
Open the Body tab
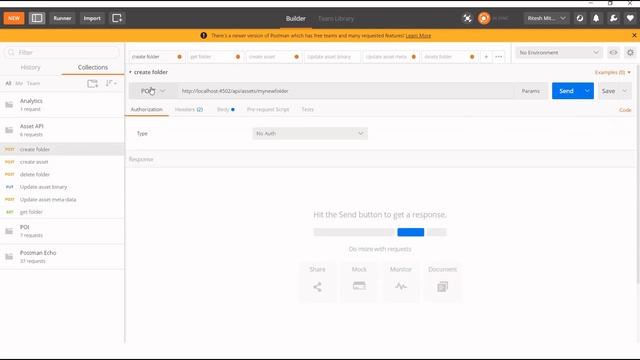click(225, 109)
